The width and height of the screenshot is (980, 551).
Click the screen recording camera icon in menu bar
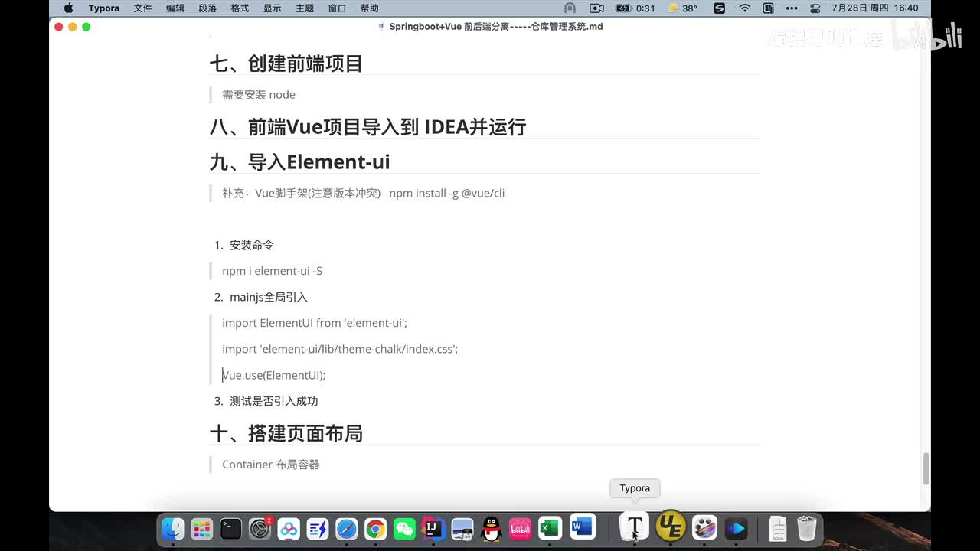point(597,8)
